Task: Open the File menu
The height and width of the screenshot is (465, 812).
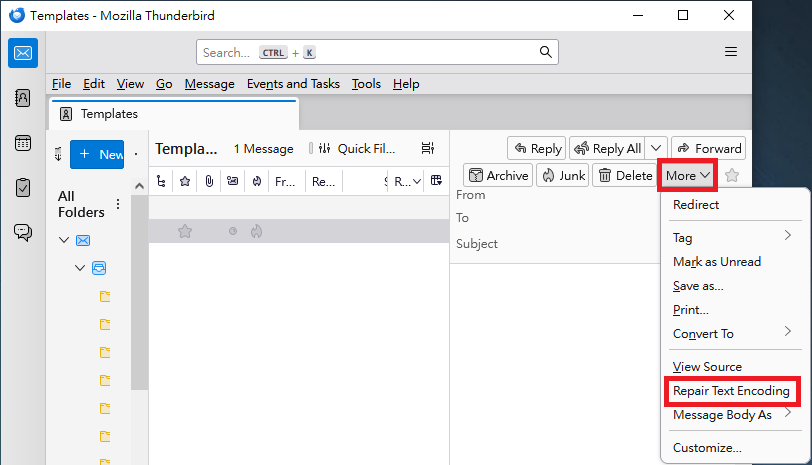Action: [61, 84]
